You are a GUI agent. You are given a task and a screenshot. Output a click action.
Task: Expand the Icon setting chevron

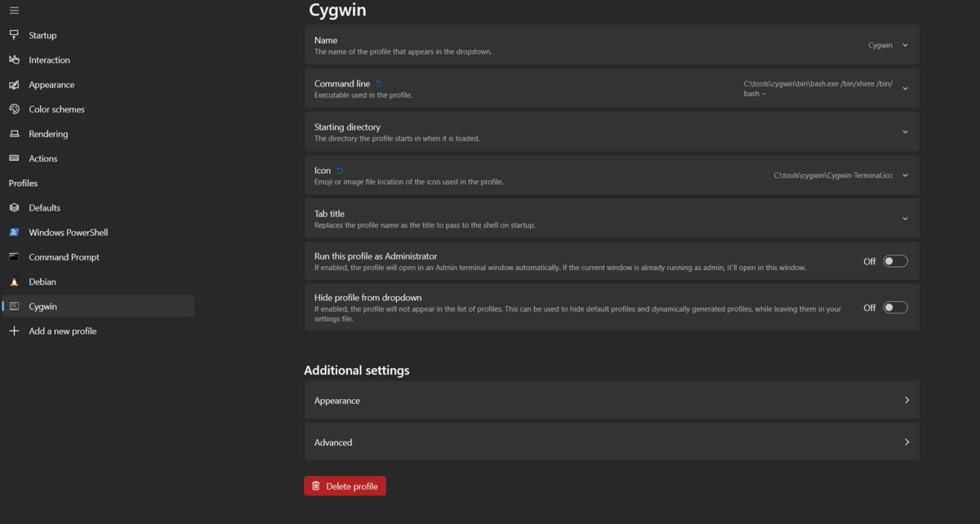905,175
